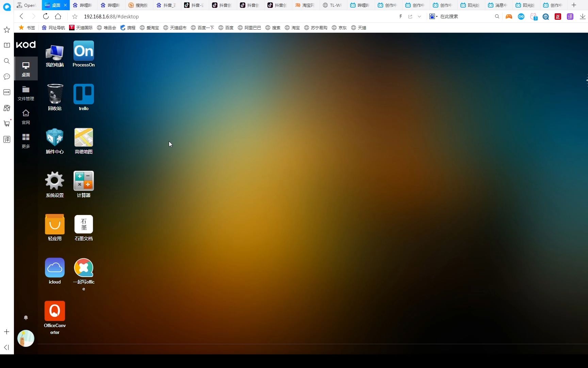Go to the browser home page icon
Screen dimensions: 588x368
pos(58,16)
